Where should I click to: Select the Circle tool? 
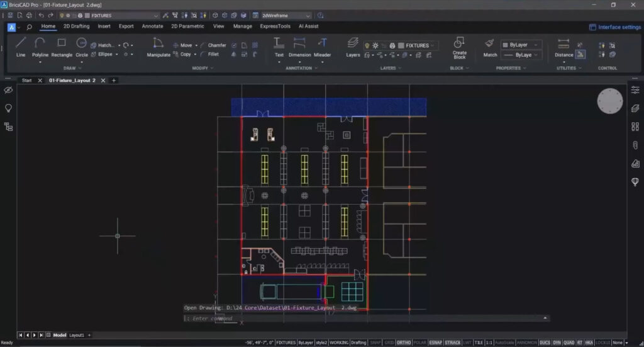coord(82,47)
